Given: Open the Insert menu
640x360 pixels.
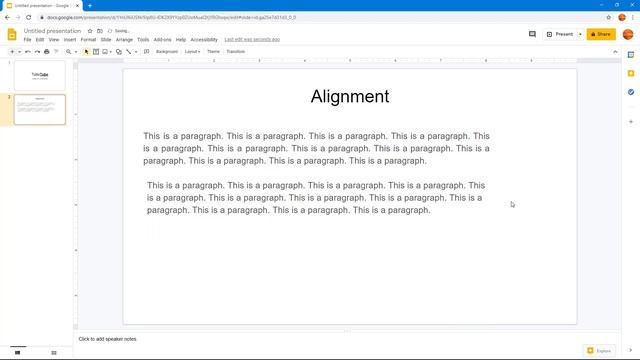Looking at the screenshot, I should tap(70, 40).
